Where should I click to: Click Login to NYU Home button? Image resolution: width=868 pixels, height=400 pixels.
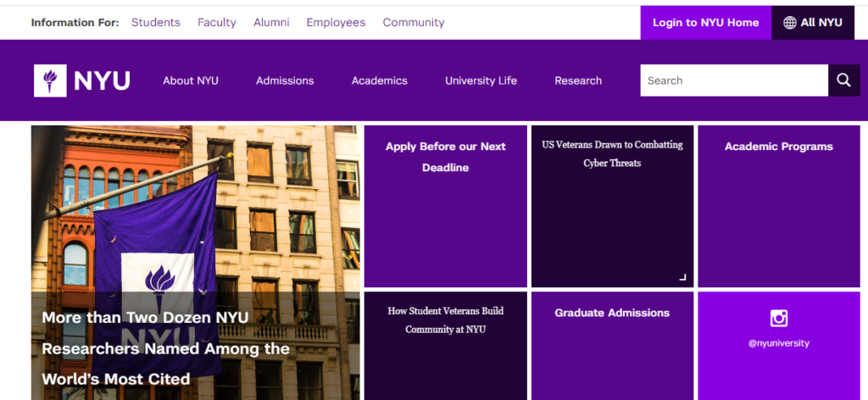(x=705, y=23)
